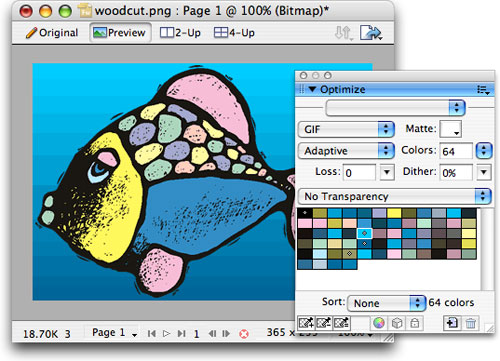
Task: Open the GIF file format dropdown
Action: click(x=346, y=129)
